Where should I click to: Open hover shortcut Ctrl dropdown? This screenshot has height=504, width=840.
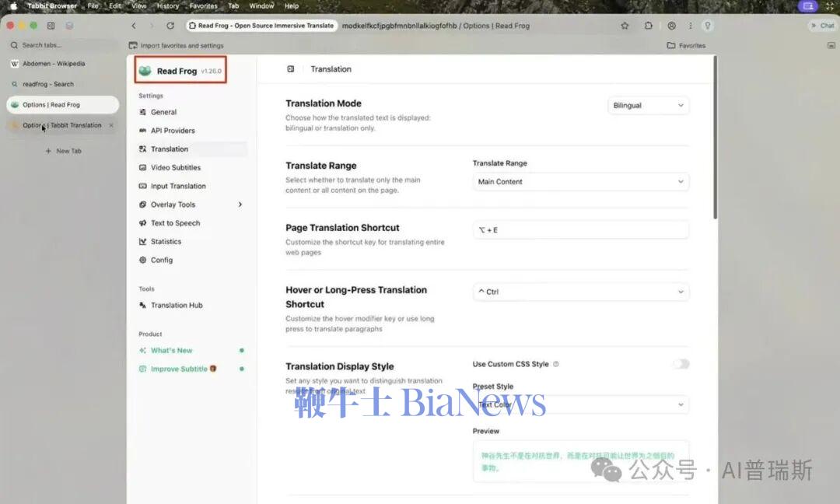(580, 292)
